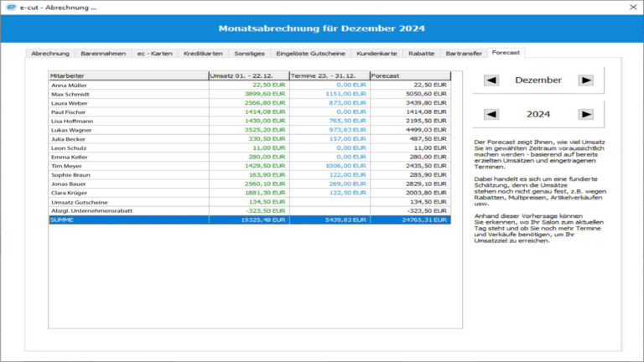
Task: Select the Lukas Wagner row
Action: tap(250, 130)
